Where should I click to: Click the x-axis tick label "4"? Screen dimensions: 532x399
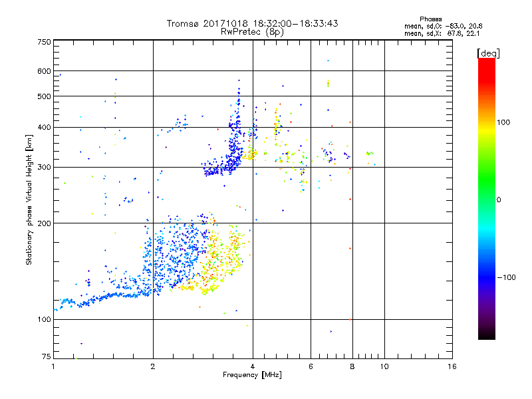click(253, 366)
